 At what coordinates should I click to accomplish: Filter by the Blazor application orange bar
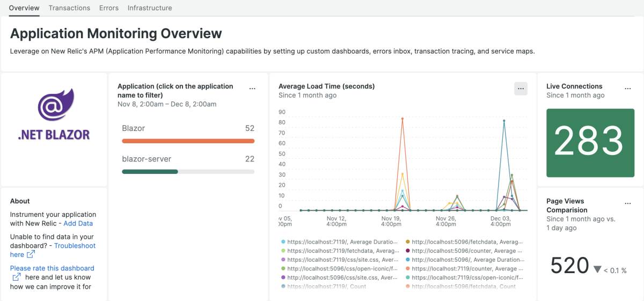[x=188, y=141]
